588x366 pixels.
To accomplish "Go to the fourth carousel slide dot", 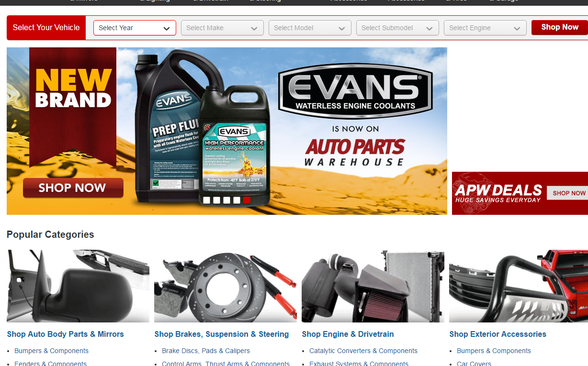I will pos(237,200).
